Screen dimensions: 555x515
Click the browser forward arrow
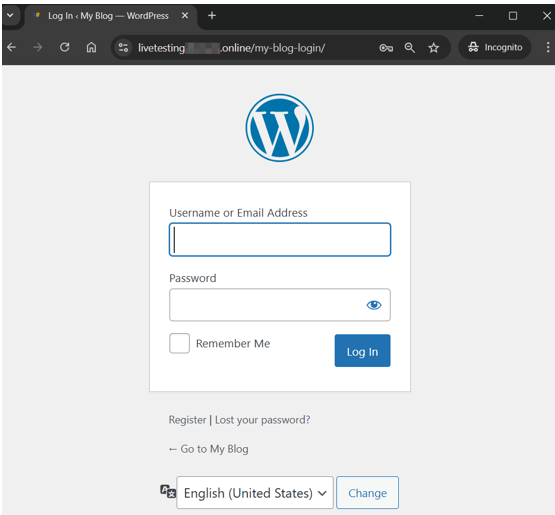[x=38, y=47]
